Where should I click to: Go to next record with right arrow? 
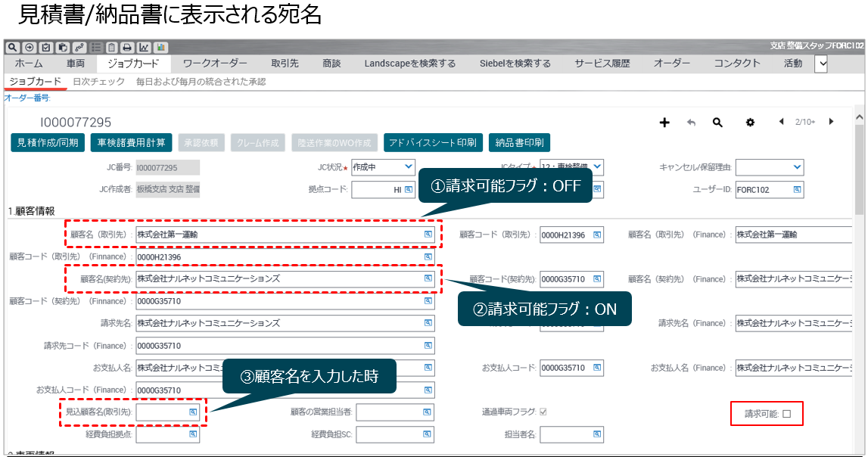point(831,122)
